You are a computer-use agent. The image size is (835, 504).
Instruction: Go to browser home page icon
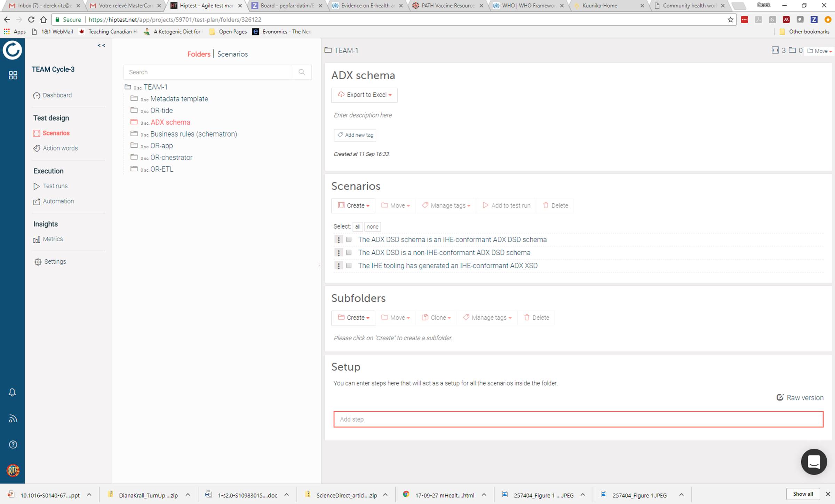43,19
